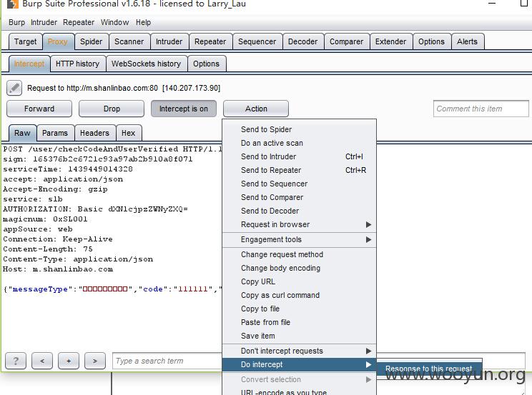Screen dimensions: 532x395
Task: Switch to the Repeater main tab
Action: point(210,41)
